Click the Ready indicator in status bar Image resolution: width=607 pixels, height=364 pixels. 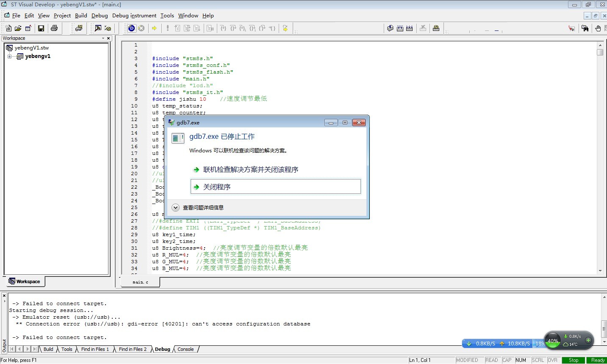point(597,360)
